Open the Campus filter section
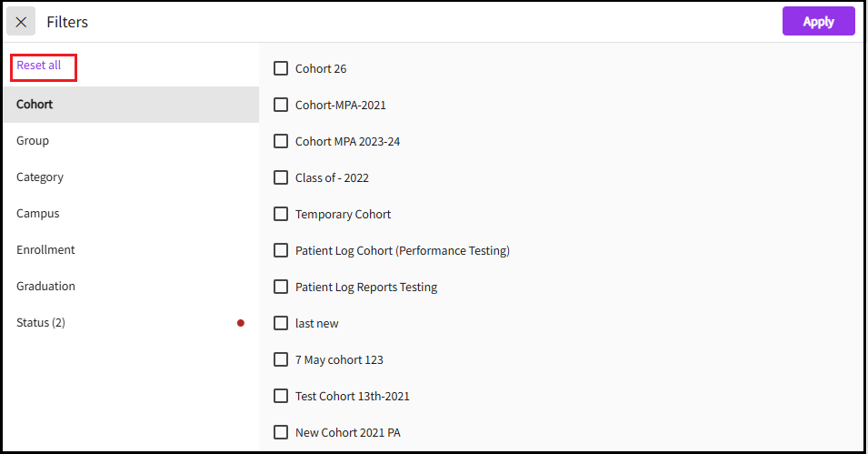This screenshot has height=454, width=868. 38,214
